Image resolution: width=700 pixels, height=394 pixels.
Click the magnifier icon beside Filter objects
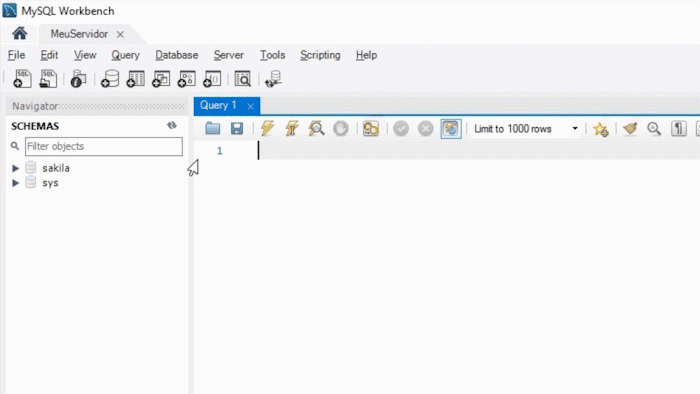point(15,146)
